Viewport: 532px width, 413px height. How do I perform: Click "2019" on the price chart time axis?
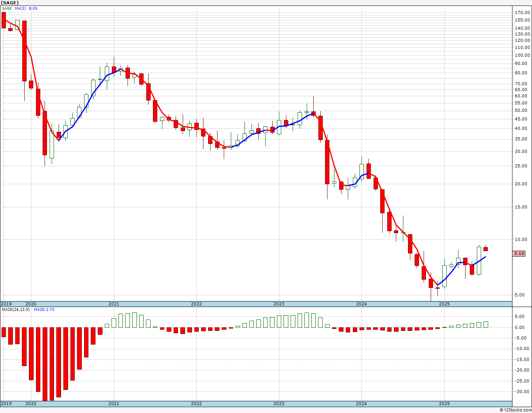6,304
